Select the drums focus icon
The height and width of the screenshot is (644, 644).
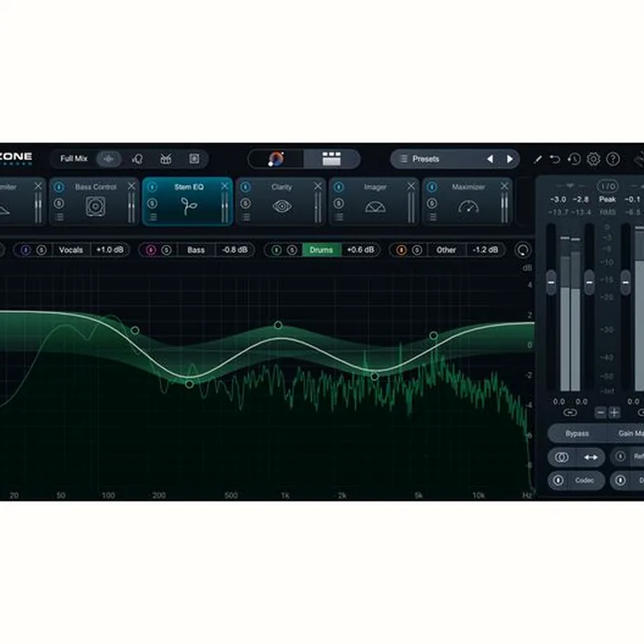pyautogui.click(x=165, y=159)
